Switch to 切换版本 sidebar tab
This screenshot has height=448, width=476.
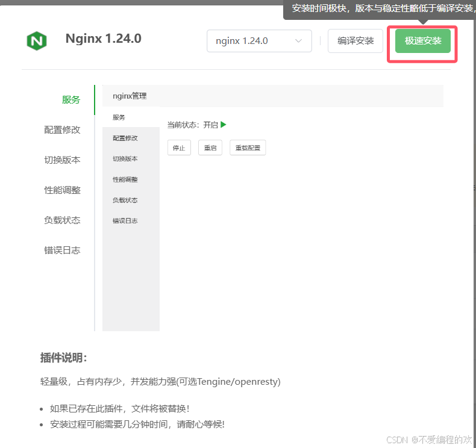pyautogui.click(x=62, y=160)
